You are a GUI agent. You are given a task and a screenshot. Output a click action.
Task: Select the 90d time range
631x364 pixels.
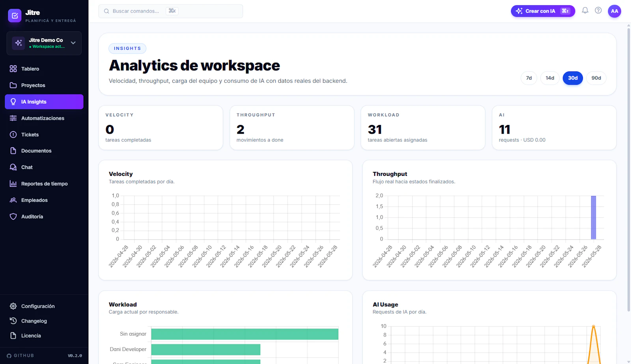coord(596,78)
